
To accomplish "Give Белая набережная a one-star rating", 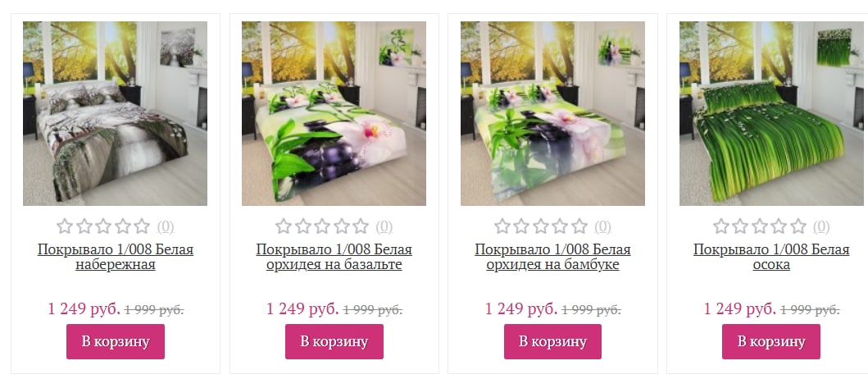I will coord(65,226).
